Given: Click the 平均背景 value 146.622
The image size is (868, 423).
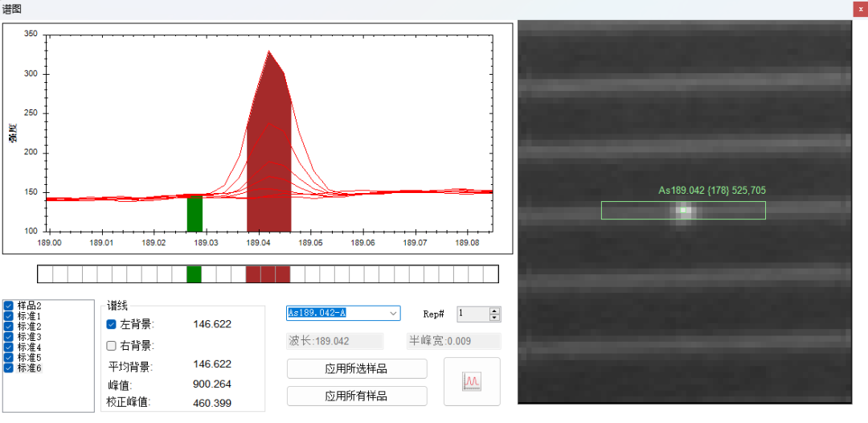Looking at the screenshot, I should click(212, 363).
